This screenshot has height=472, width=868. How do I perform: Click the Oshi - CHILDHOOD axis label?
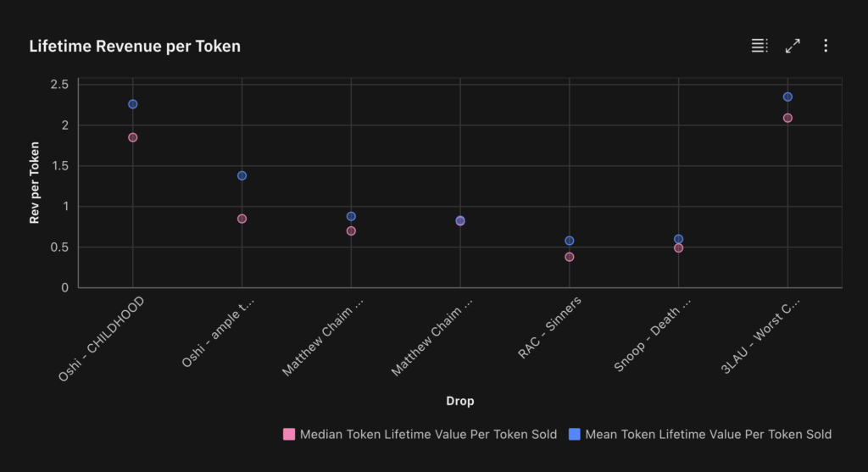pyautogui.click(x=101, y=339)
